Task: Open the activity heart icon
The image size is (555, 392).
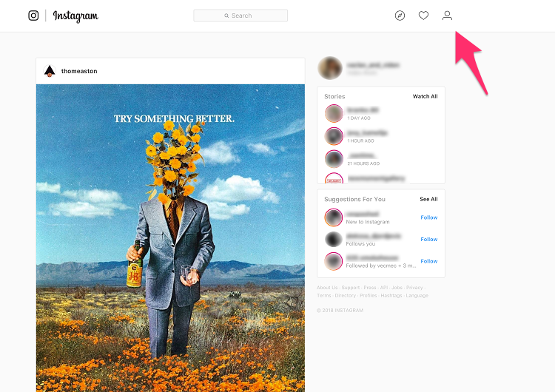Action: click(423, 16)
